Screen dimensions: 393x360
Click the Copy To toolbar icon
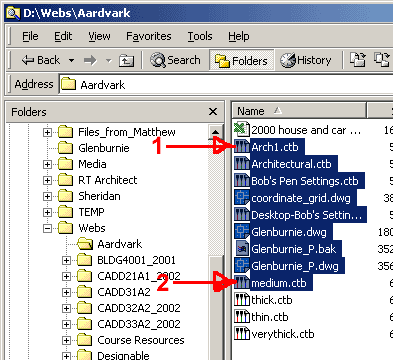click(381, 60)
